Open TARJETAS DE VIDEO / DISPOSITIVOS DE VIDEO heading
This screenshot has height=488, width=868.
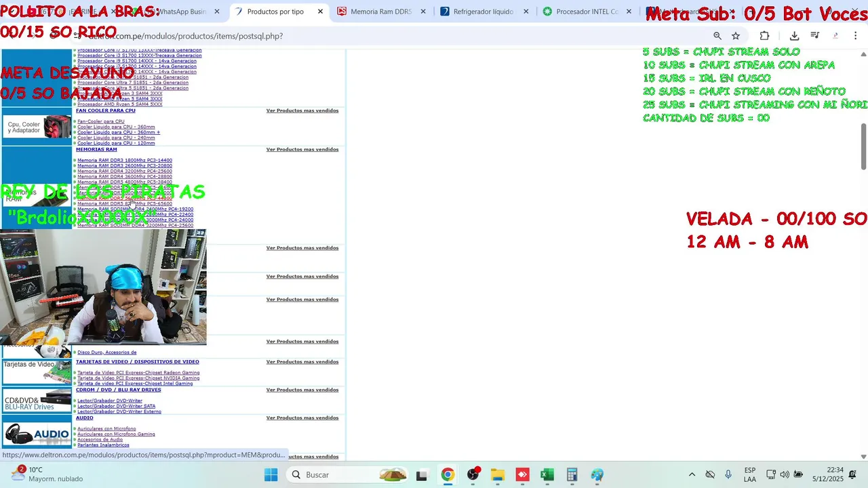(x=137, y=362)
